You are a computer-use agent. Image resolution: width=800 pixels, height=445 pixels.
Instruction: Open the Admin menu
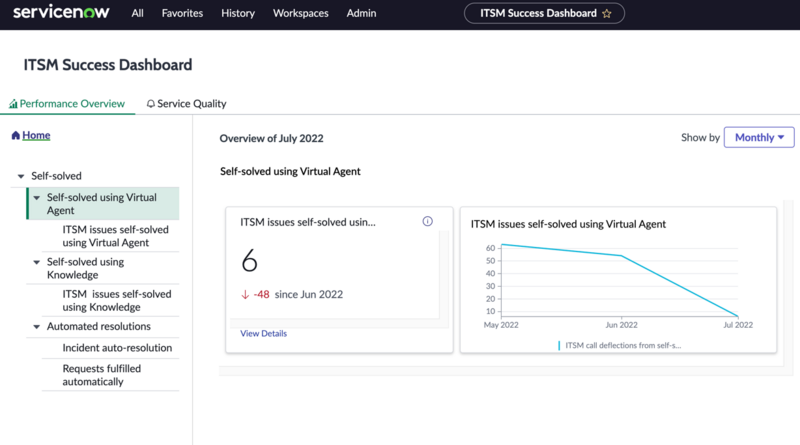(361, 13)
